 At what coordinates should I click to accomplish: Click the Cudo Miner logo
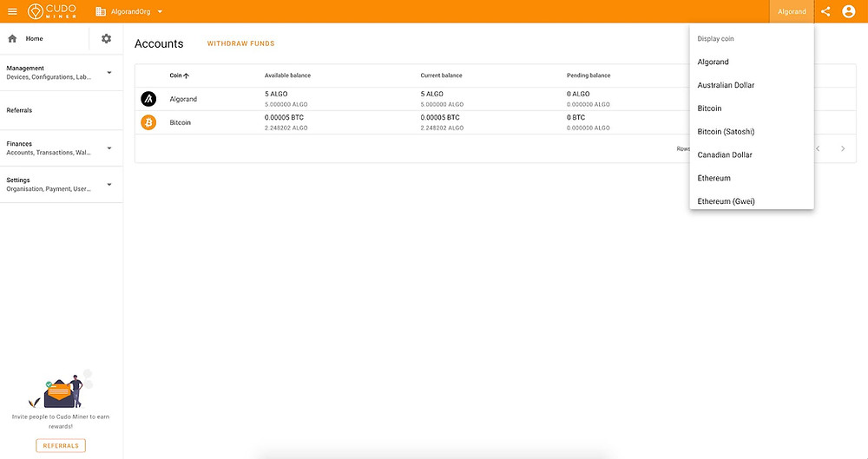click(x=52, y=11)
